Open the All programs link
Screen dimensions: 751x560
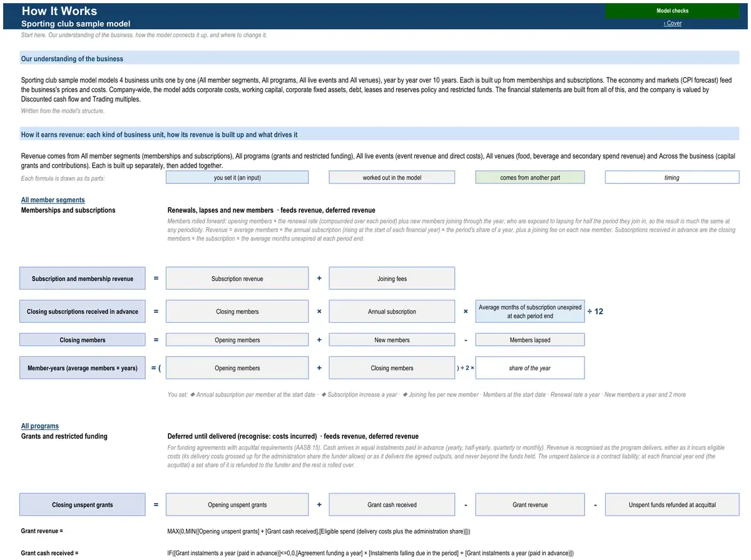tap(40, 426)
